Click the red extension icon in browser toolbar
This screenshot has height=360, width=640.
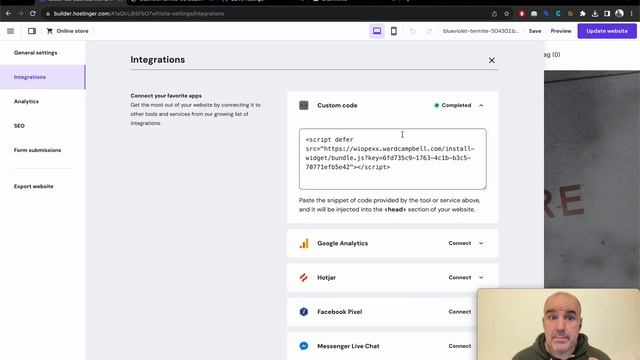(x=522, y=13)
